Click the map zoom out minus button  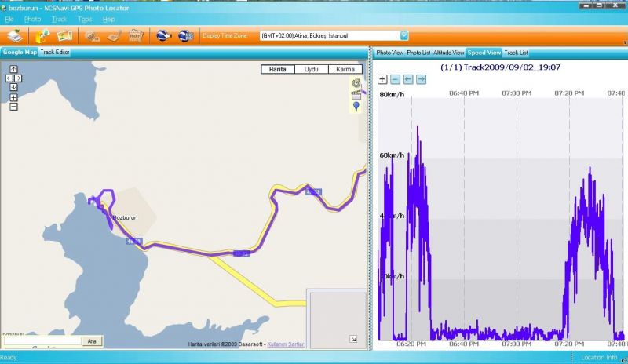tap(13, 107)
